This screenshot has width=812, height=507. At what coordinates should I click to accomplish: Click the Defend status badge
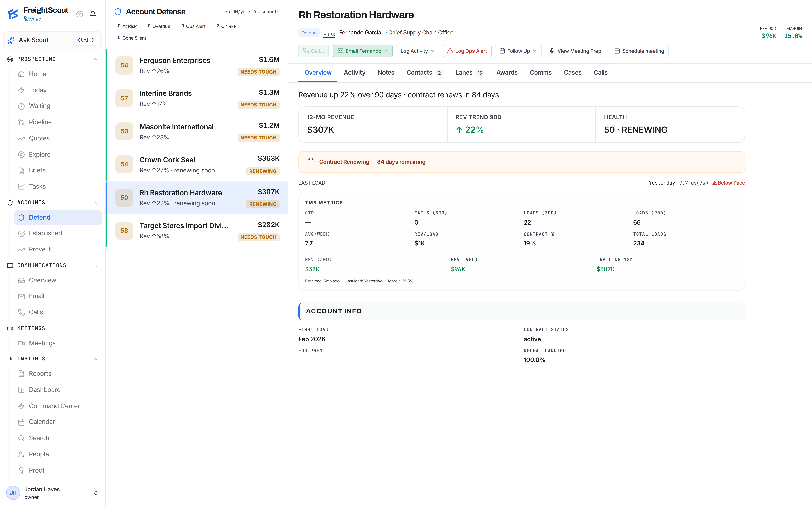pyautogui.click(x=309, y=33)
